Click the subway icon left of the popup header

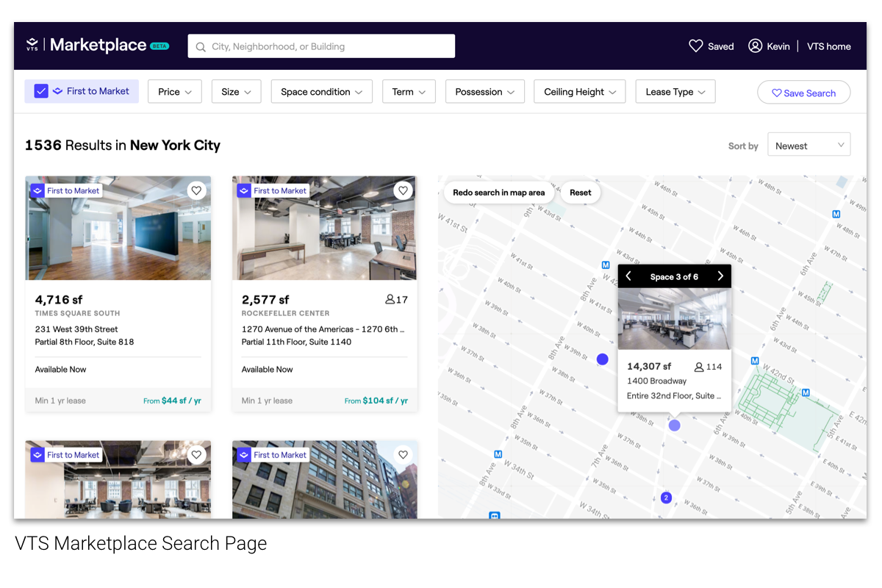606,265
